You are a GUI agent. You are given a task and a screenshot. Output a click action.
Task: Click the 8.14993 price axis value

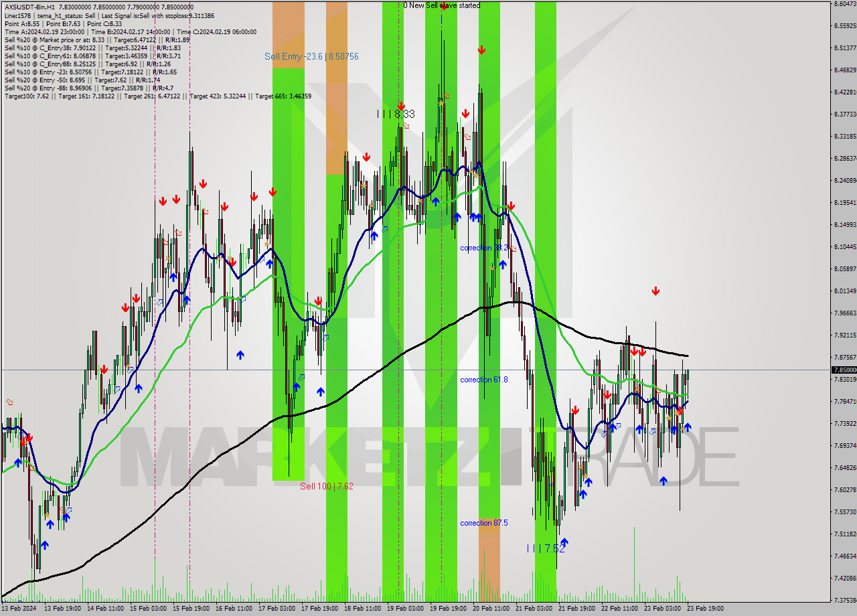[845, 224]
